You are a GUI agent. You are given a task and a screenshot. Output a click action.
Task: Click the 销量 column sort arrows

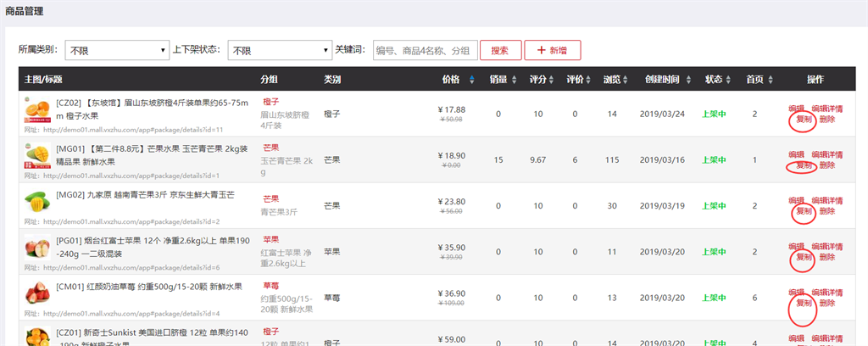(514, 81)
